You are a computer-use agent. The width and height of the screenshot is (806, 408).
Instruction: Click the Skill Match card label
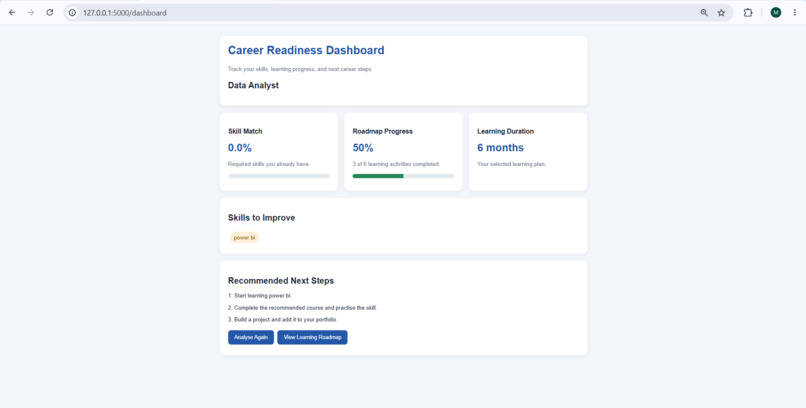pyautogui.click(x=245, y=131)
